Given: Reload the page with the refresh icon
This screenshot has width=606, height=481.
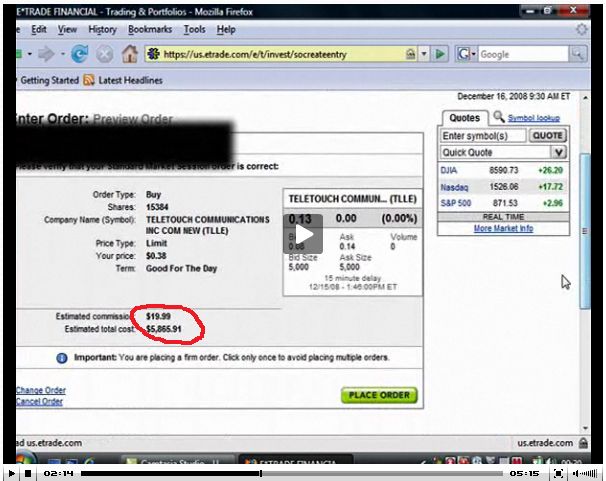Looking at the screenshot, I should coord(80,54).
